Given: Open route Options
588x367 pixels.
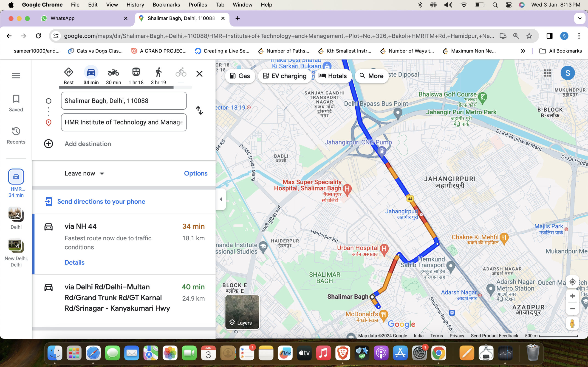Looking at the screenshot, I should tap(195, 173).
